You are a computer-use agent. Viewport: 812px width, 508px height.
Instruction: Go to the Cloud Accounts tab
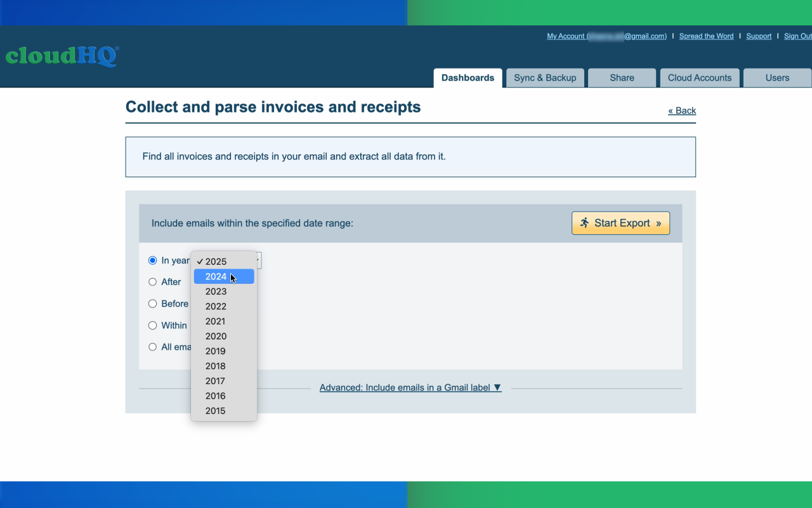[700, 78]
